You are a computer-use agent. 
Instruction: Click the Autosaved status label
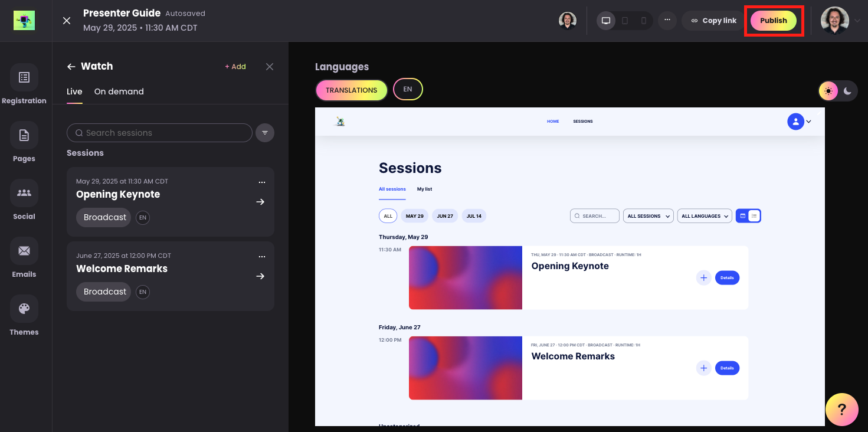(x=185, y=14)
